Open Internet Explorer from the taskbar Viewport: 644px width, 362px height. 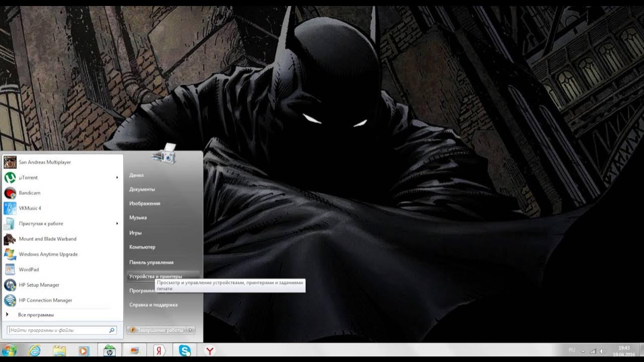point(35,350)
